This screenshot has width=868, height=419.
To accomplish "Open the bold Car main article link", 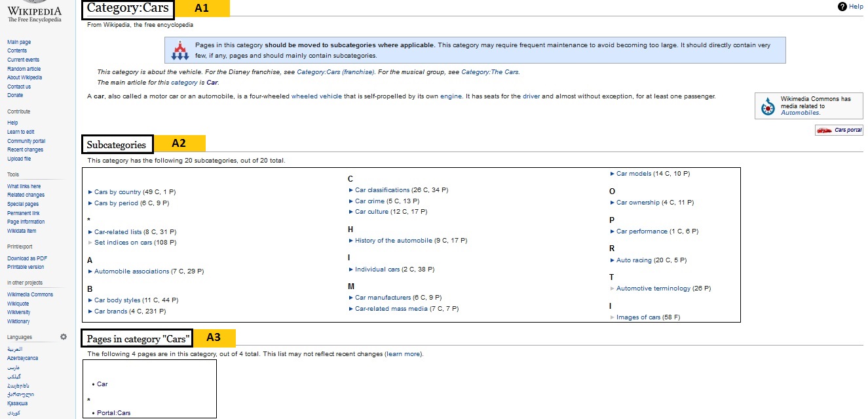I will (x=212, y=83).
